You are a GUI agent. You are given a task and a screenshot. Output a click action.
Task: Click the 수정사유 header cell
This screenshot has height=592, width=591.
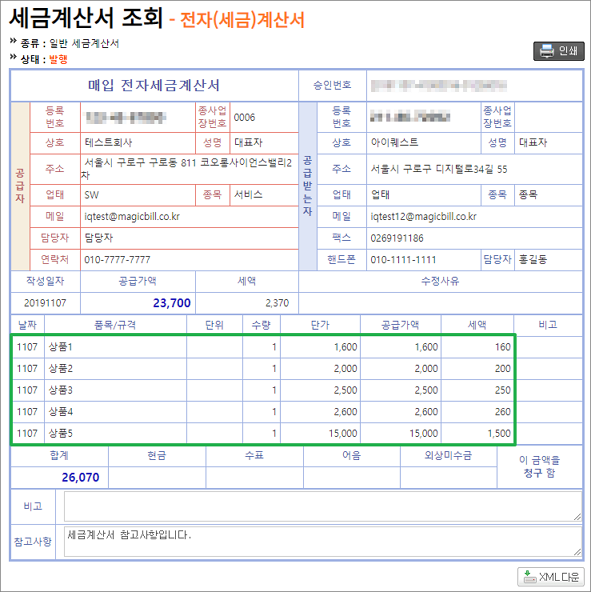440,281
